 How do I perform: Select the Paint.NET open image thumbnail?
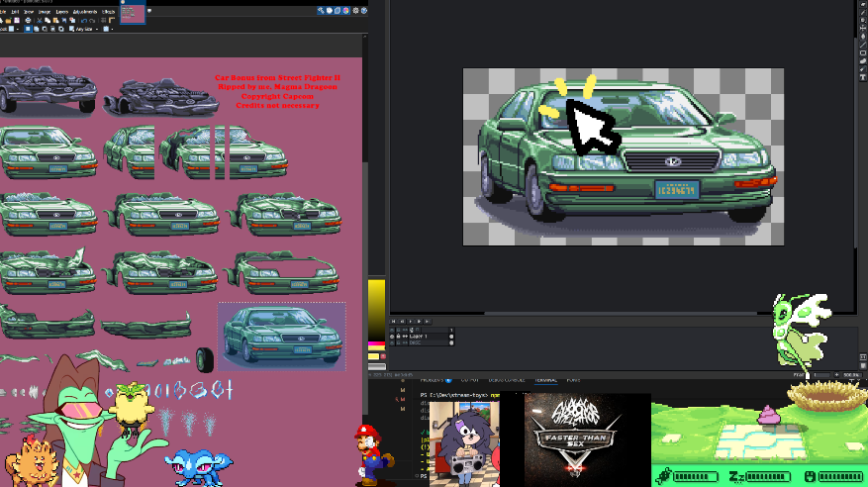pyautogui.click(x=133, y=12)
